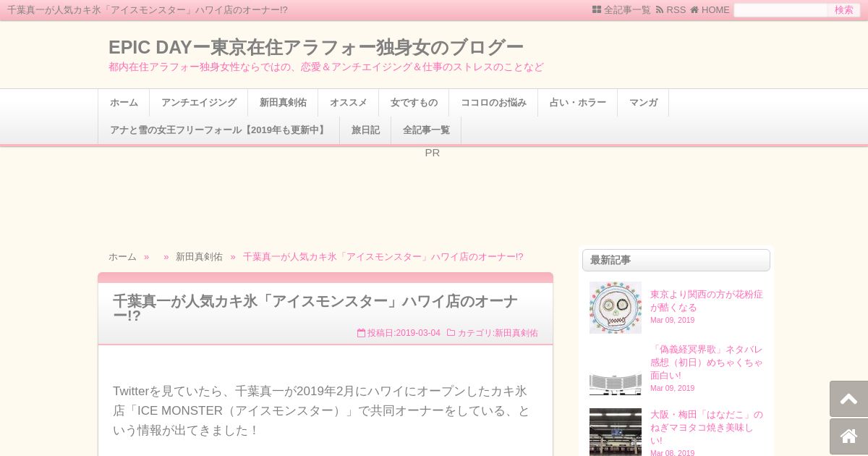This screenshot has height=456, width=868.
Task: Open the 偽義経冥界歌 ネタバレ感想 article link
Action: point(706,363)
